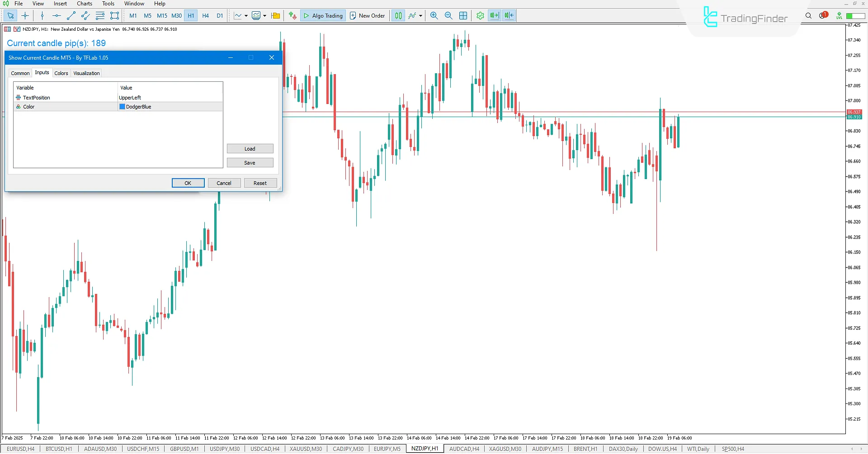Select the Trendline drawing tool

71,15
